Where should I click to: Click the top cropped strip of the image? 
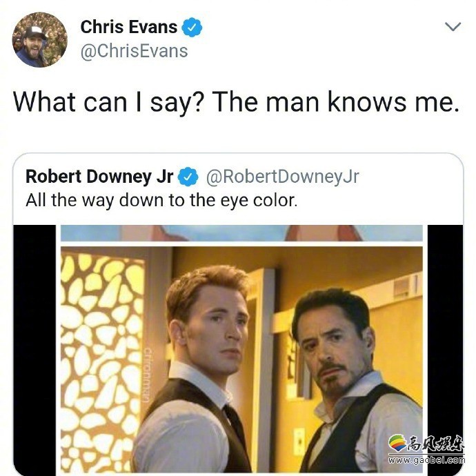coord(241,233)
